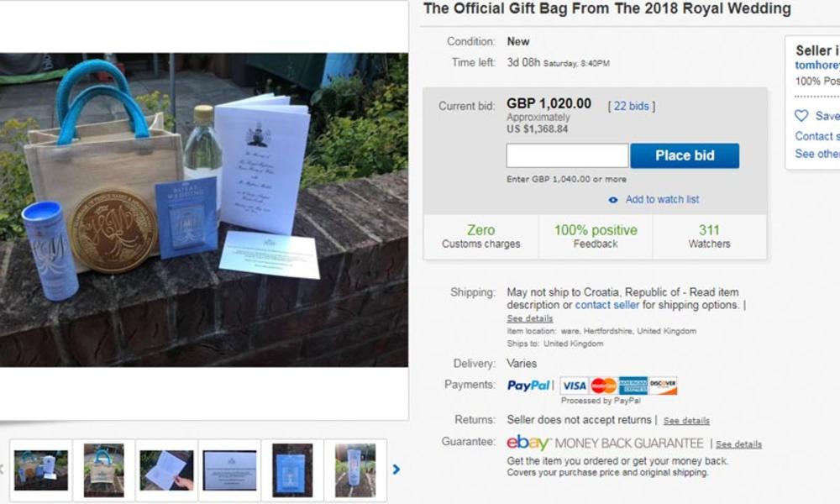Click the Visa card icon

pos(575,386)
